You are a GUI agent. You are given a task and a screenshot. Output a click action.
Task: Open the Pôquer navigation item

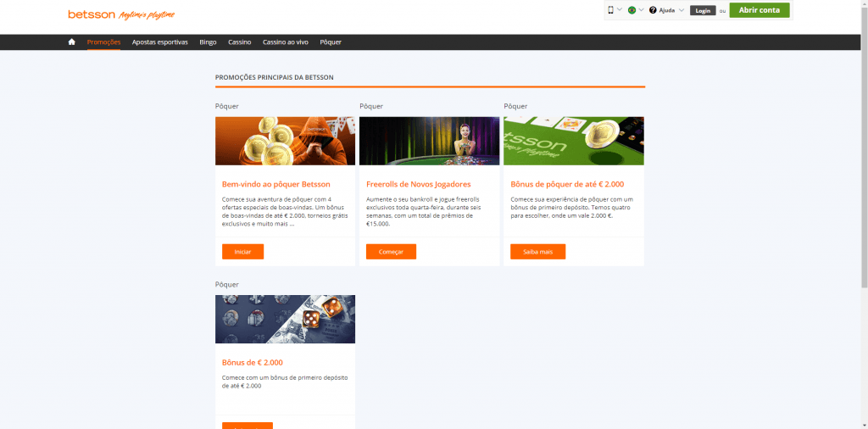coord(331,42)
